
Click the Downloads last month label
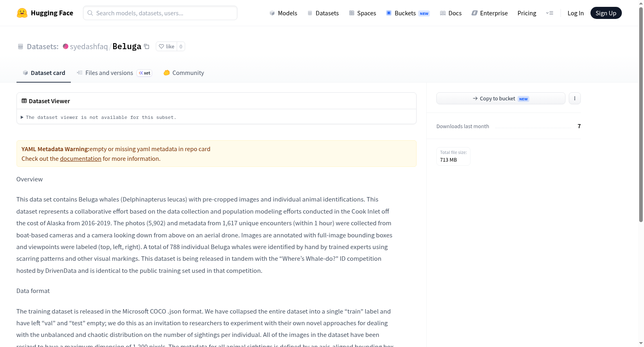pyautogui.click(x=462, y=126)
